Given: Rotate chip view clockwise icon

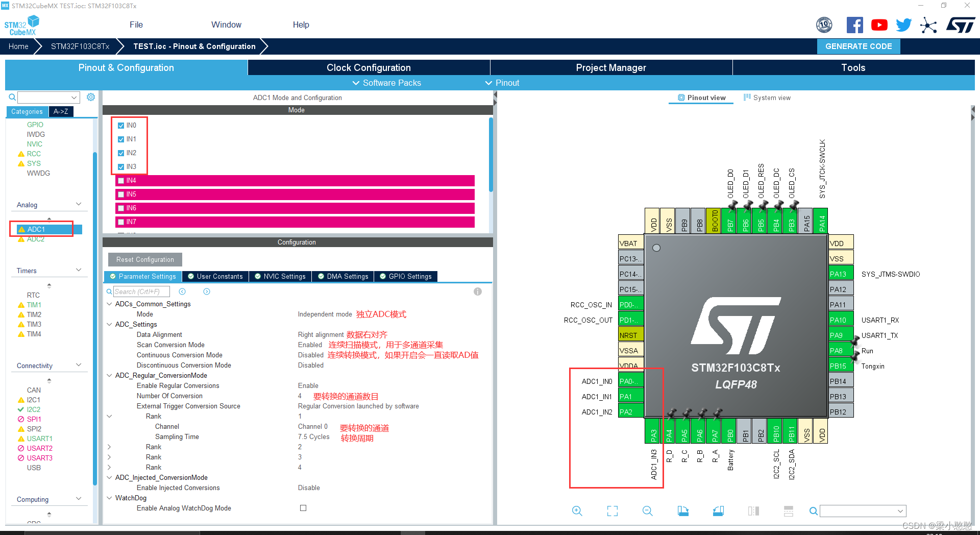Looking at the screenshot, I should [683, 511].
